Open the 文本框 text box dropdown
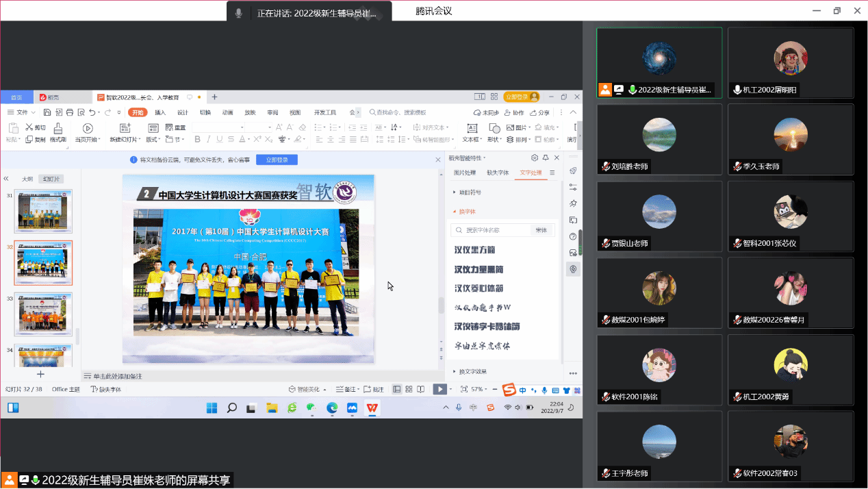This screenshot has height=489, width=868. point(472,140)
